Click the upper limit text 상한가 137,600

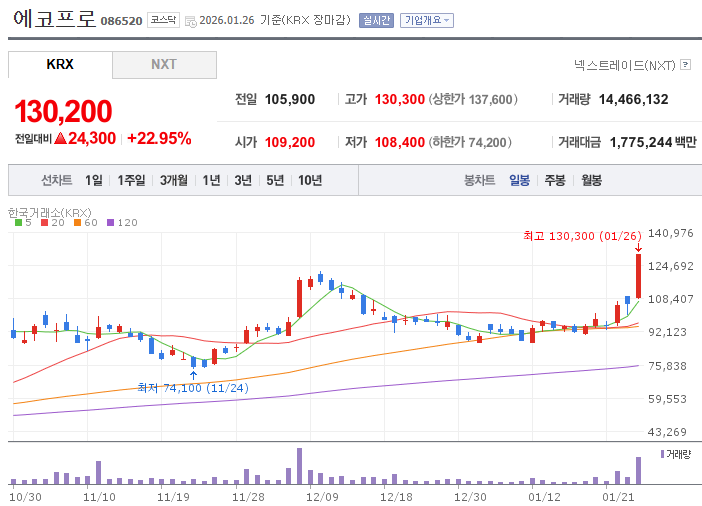click(x=473, y=99)
